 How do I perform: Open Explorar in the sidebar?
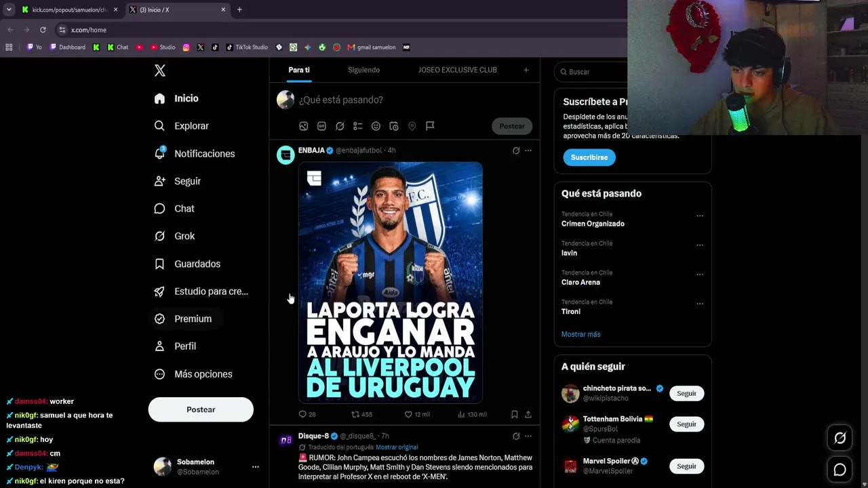point(181,126)
